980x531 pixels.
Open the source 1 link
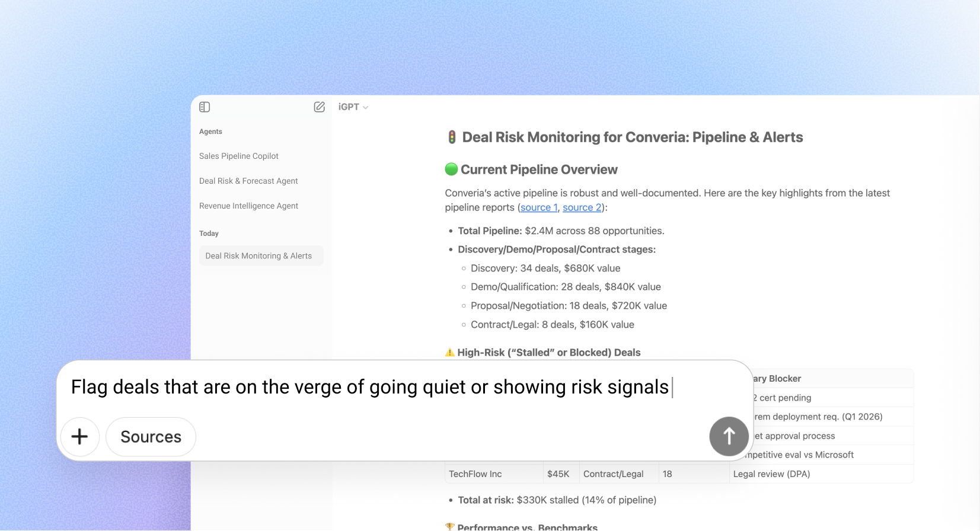coord(538,207)
